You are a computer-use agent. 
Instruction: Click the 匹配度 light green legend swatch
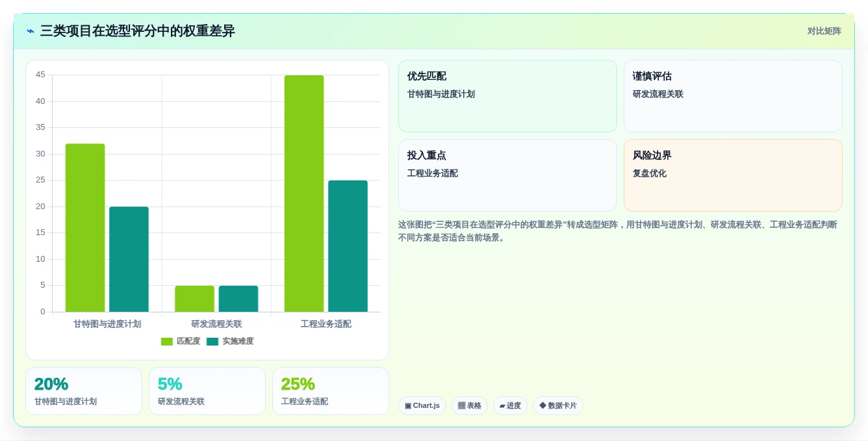[167, 342]
